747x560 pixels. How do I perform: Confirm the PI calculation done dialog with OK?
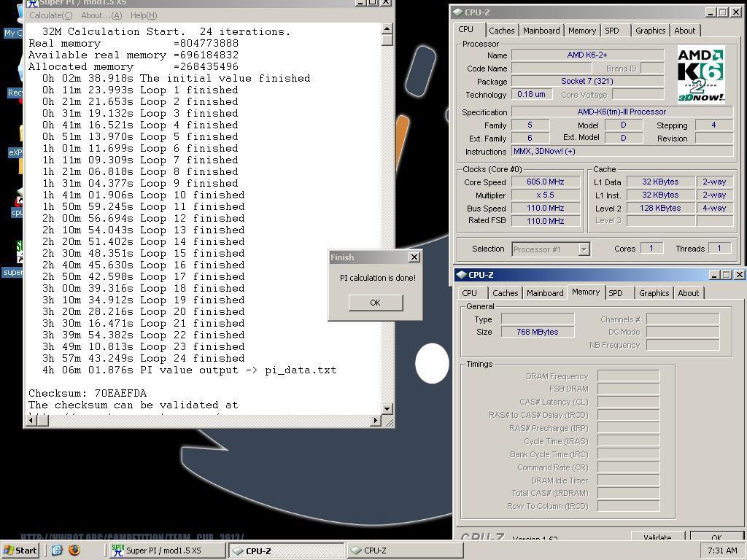click(x=376, y=303)
